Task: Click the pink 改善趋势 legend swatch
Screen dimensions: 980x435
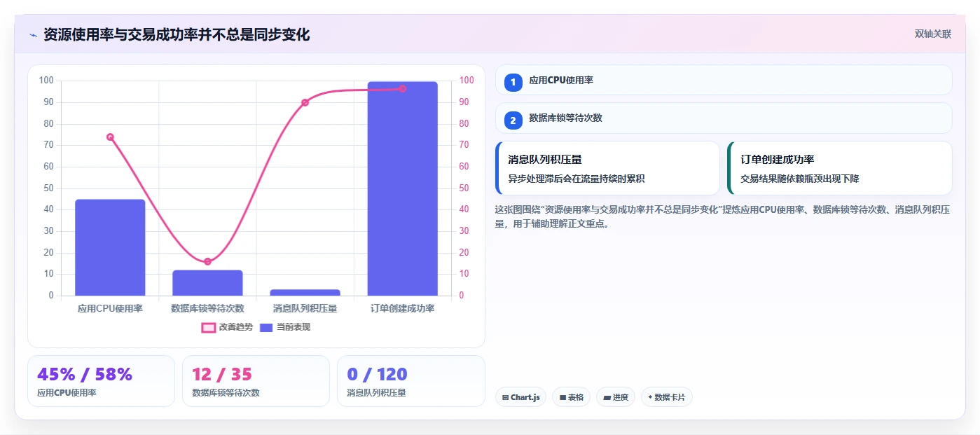Action: coord(208,328)
